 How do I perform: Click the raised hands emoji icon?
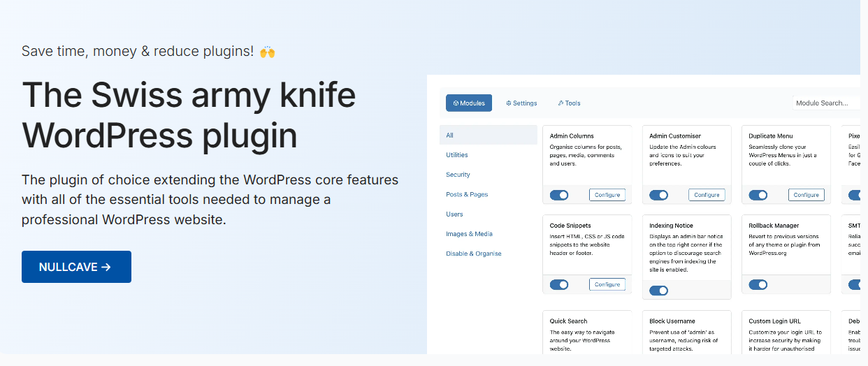(267, 52)
